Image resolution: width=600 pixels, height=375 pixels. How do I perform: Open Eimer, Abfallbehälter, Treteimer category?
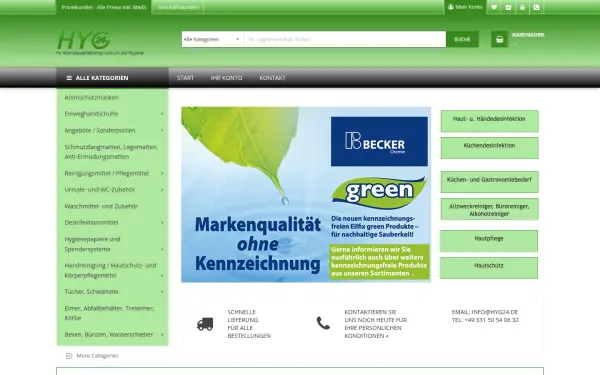109,313
